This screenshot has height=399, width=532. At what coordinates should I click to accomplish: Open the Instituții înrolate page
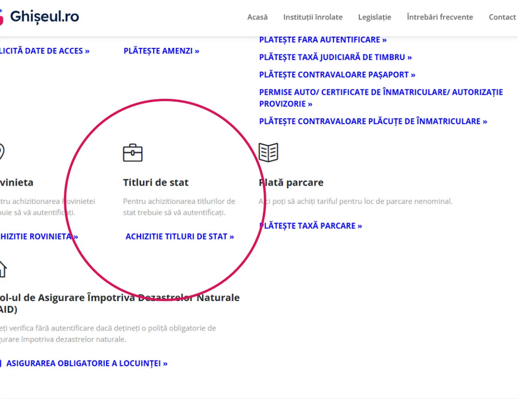point(313,17)
